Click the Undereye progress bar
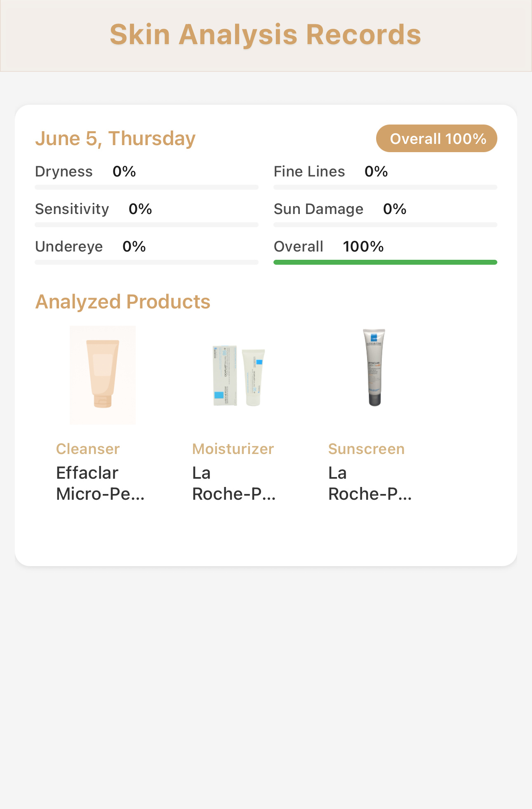Image resolution: width=532 pixels, height=809 pixels. point(146,262)
